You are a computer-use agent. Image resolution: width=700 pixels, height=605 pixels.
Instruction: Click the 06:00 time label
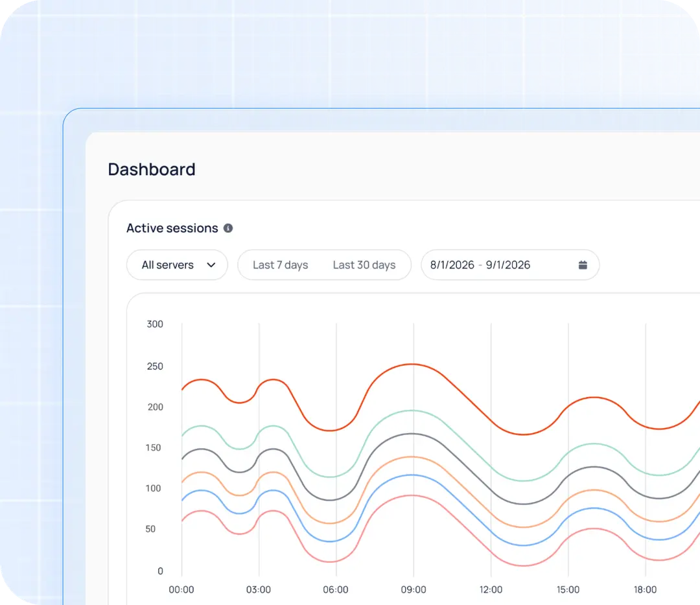pyautogui.click(x=336, y=589)
